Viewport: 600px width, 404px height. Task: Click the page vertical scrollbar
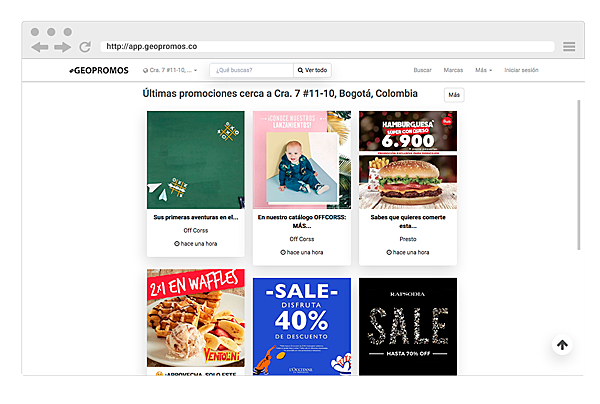tap(579, 175)
